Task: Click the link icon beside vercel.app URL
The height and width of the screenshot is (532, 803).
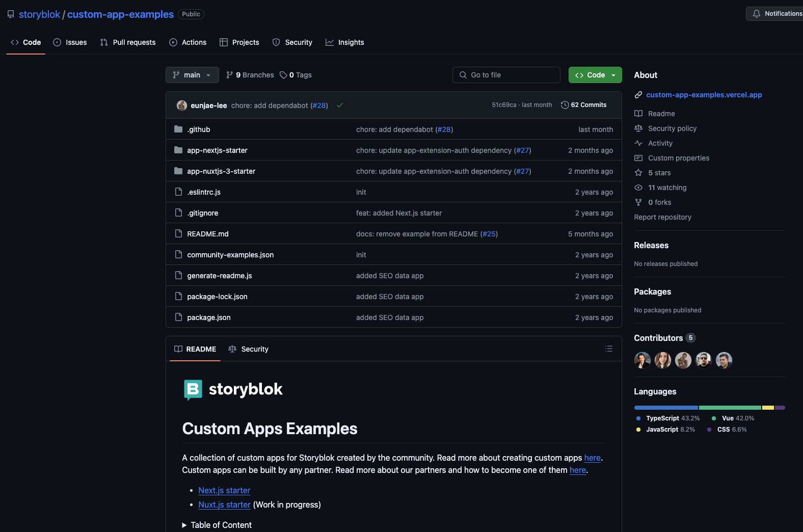Action: click(x=638, y=95)
